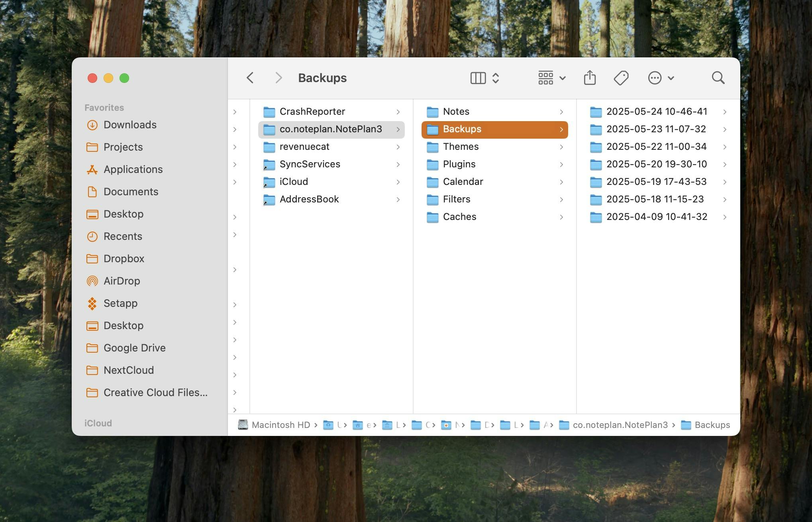The height and width of the screenshot is (522, 812).
Task: Open the group-by grid icon menu
Action: pyautogui.click(x=551, y=78)
